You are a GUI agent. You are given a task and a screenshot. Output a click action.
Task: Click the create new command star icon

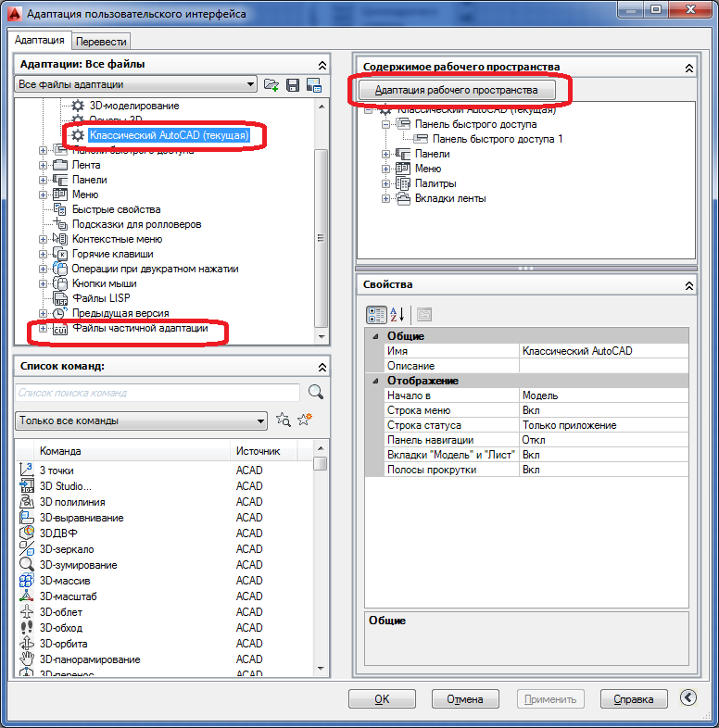tap(305, 420)
